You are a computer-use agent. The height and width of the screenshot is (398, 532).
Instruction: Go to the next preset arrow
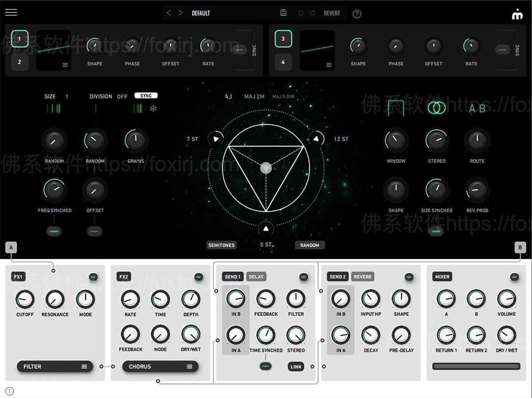pyautogui.click(x=180, y=13)
